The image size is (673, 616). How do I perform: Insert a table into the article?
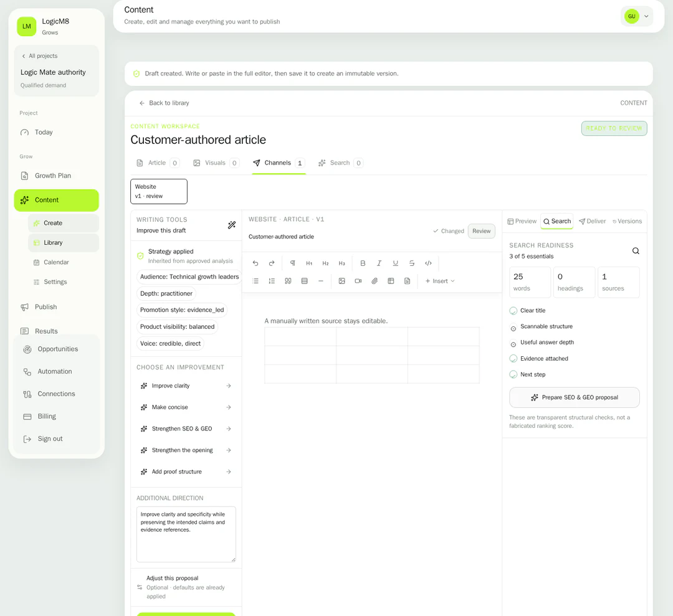(391, 281)
